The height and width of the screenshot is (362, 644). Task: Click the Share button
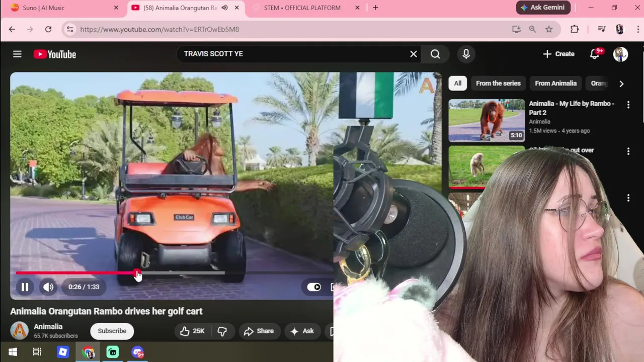pyautogui.click(x=259, y=331)
